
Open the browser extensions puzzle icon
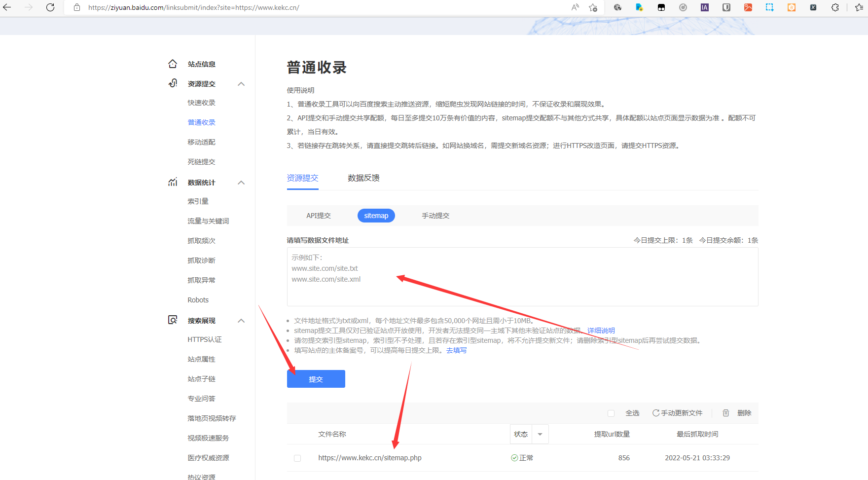[x=835, y=7]
